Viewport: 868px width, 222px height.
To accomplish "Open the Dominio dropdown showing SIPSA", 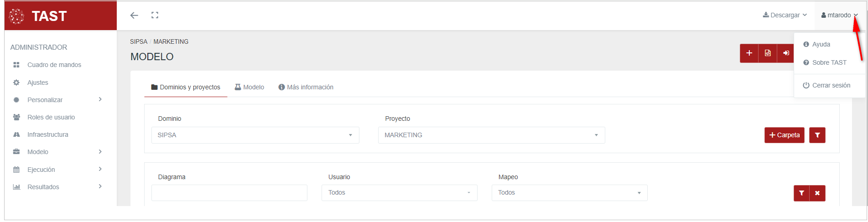I will [x=255, y=135].
